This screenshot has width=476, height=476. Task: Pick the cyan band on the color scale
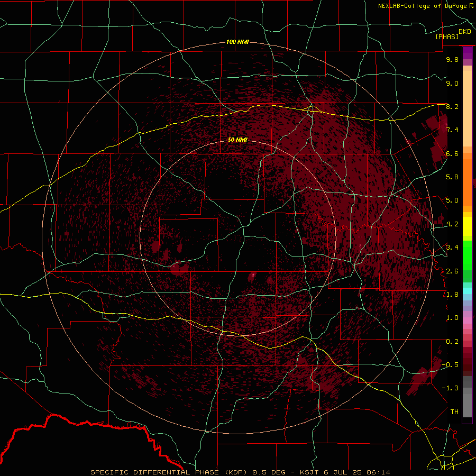tap(467, 291)
